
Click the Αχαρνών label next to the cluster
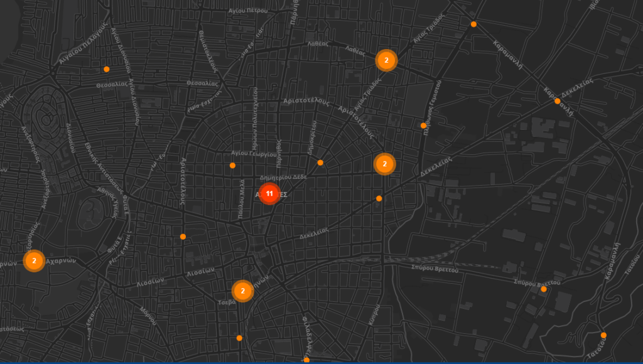(61, 260)
